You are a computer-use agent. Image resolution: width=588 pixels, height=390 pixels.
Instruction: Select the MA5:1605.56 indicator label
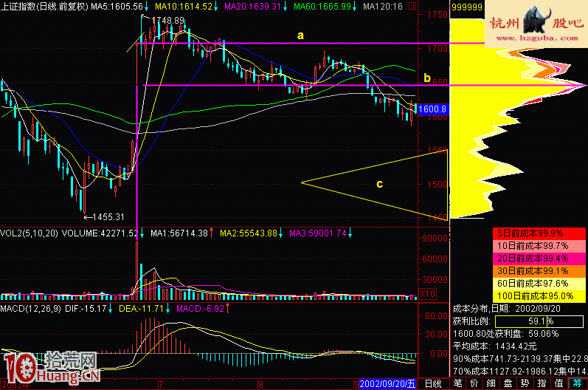[117, 7]
